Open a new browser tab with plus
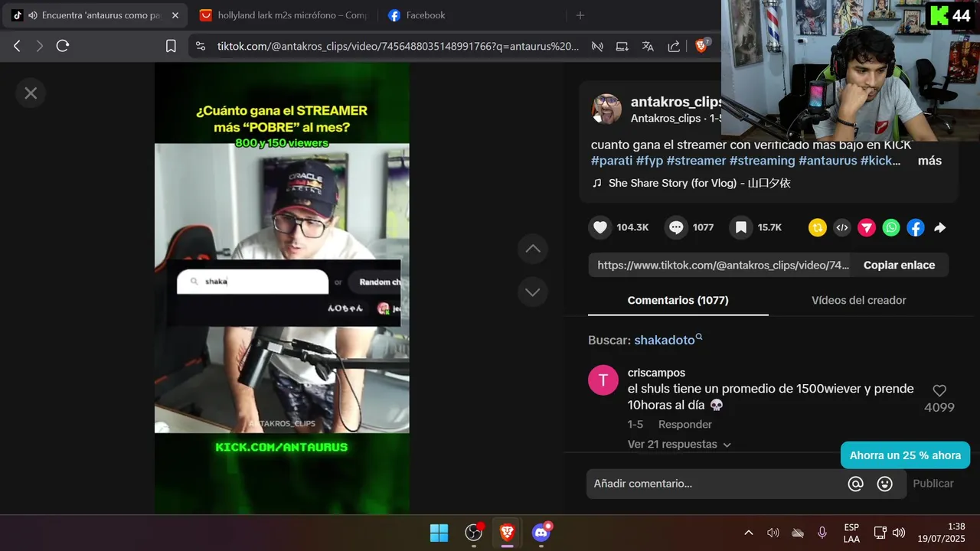Viewport: 980px width, 551px height. click(580, 15)
